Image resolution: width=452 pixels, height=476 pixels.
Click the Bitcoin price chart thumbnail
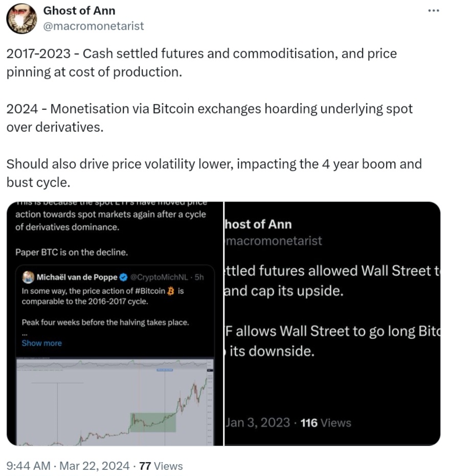click(115, 401)
